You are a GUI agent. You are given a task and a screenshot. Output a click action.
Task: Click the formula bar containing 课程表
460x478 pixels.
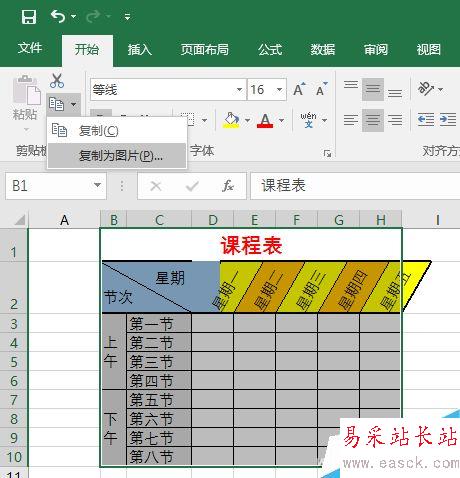coord(355,186)
